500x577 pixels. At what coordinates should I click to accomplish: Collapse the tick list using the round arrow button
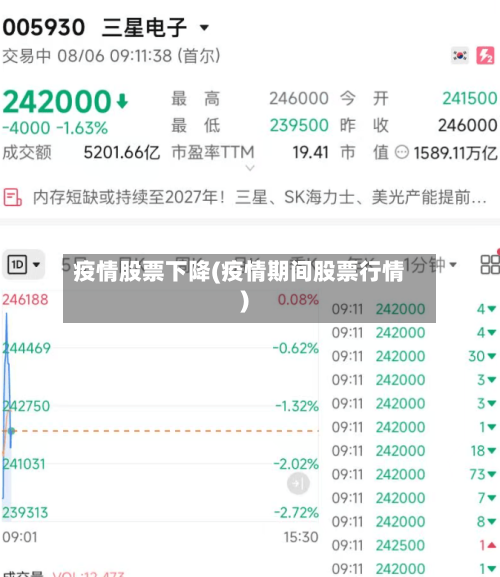pos(298,484)
